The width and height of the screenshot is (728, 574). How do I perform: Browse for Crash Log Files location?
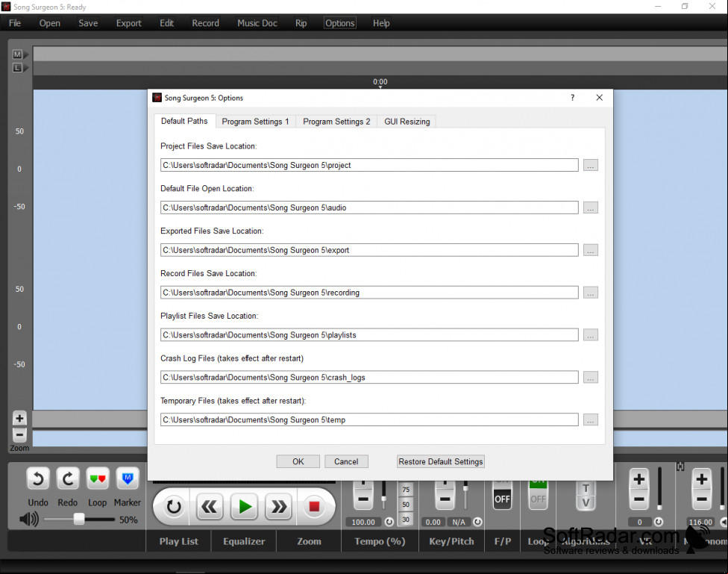(591, 378)
